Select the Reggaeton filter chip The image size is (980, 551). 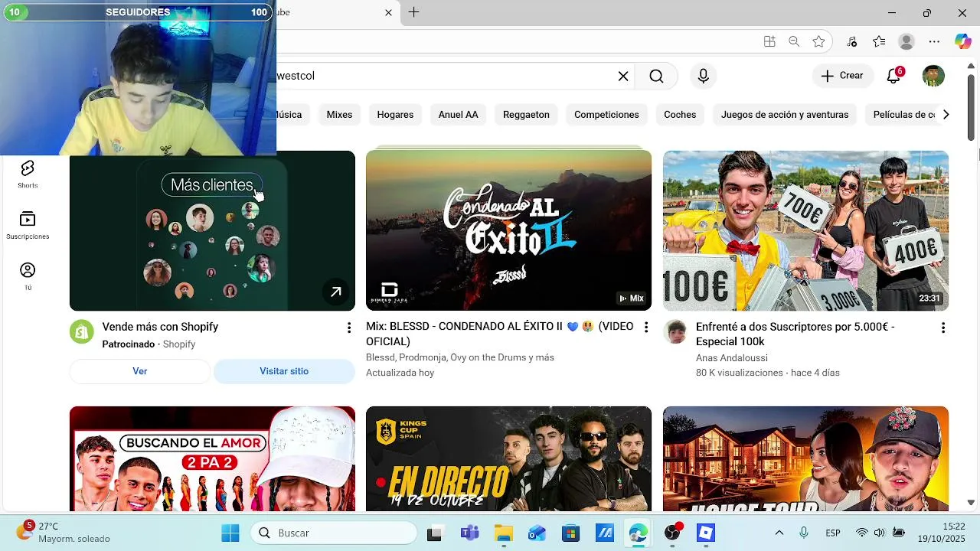(x=526, y=115)
